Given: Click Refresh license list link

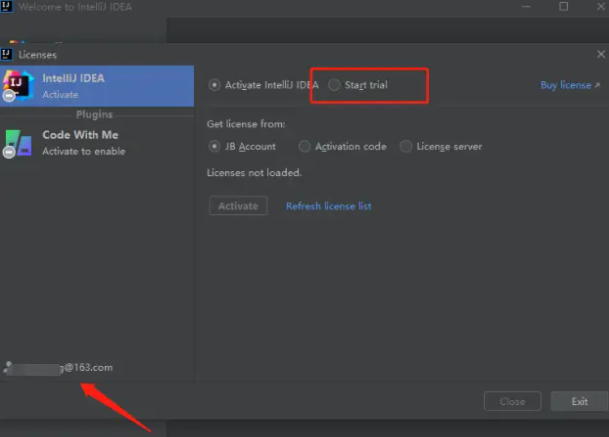Looking at the screenshot, I should coord(329,206).
